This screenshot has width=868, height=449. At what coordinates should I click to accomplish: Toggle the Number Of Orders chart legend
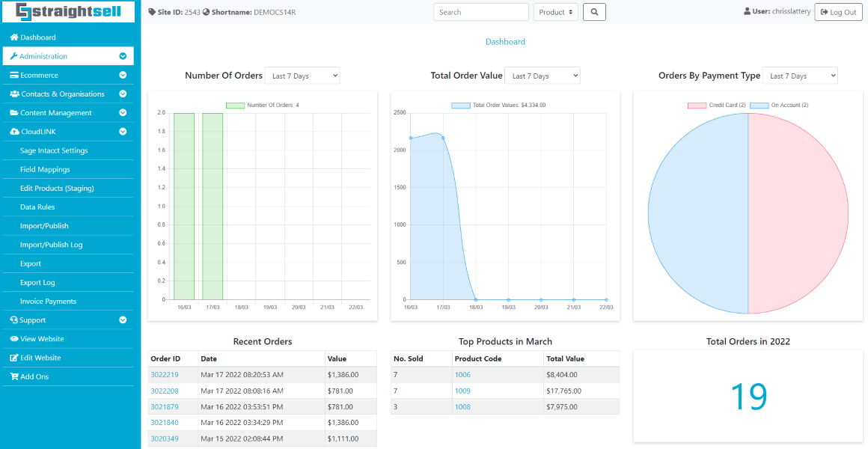pos(262,106)
